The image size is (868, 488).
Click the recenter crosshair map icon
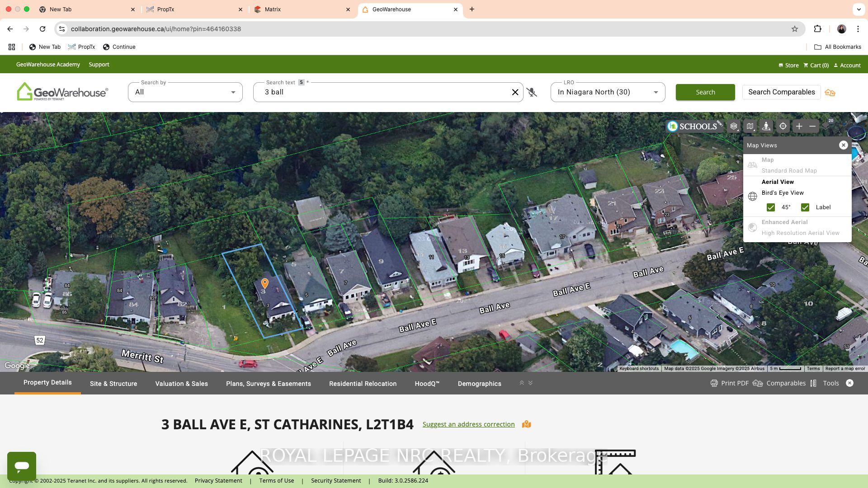pyautogui.click(x=783, y=127)
